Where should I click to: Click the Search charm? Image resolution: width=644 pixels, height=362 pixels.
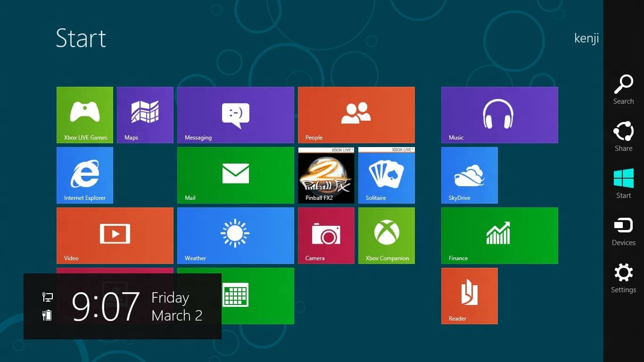pyautogui.click(x=623, y=90)
